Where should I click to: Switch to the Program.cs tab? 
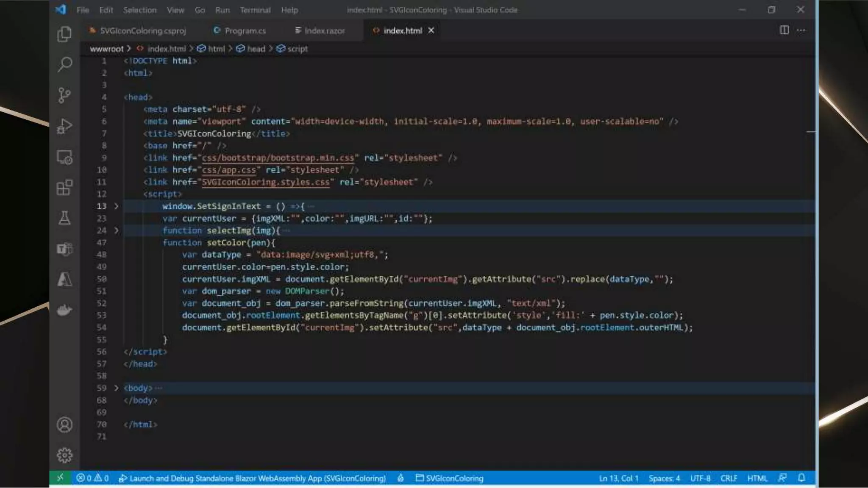(245, 30)
